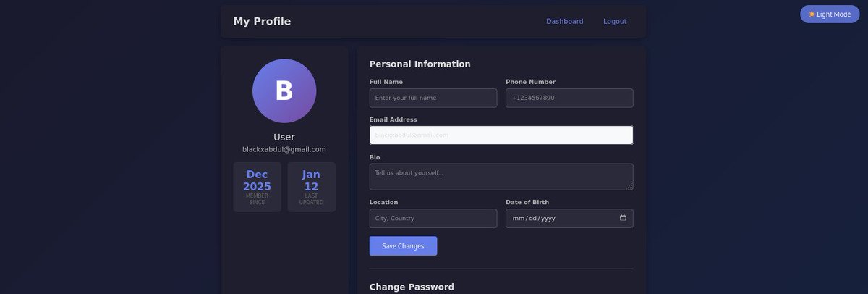Open the Dashboard link
The width and height of the screenshot is (868, 294).
point(565,21)
